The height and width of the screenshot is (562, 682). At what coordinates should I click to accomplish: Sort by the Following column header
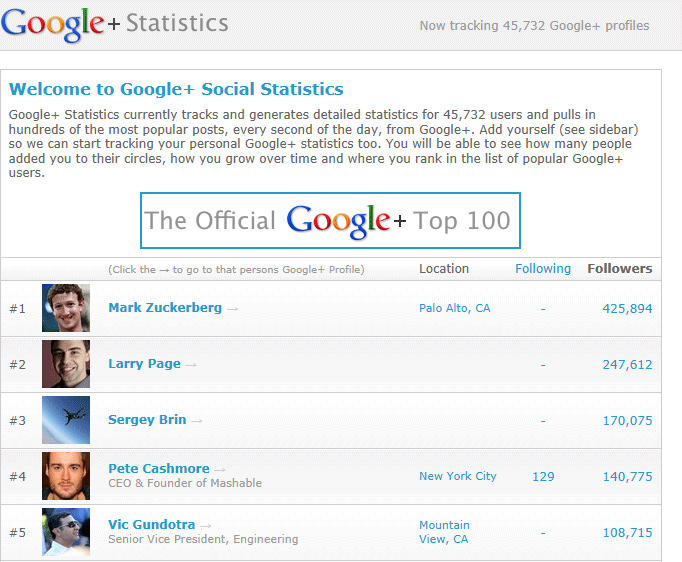pos(543,269)
